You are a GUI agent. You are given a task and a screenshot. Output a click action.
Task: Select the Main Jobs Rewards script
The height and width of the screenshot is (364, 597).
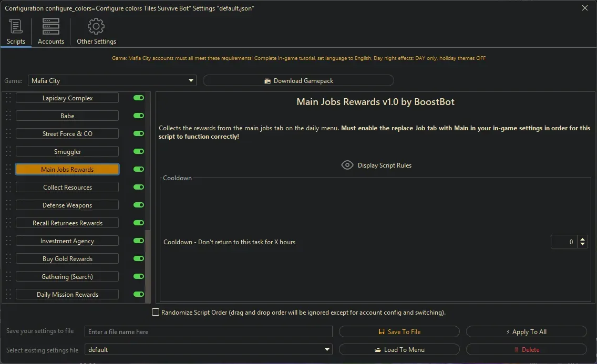[x=67, y=169]
